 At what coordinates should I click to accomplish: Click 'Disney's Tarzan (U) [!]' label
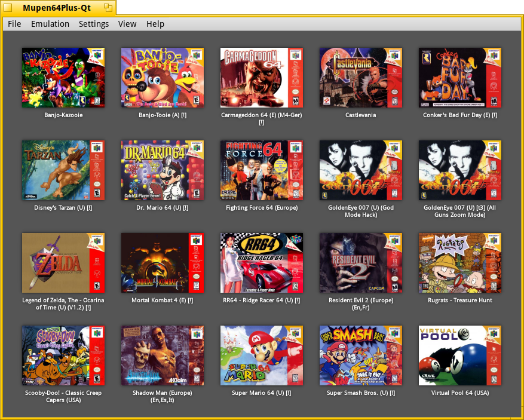[x=63, y=207]
